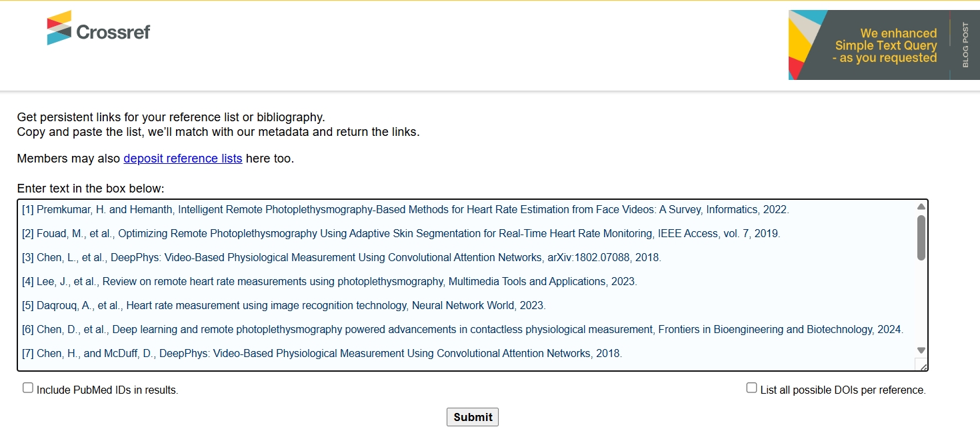Click the reference [2] Fouad line

pos(401,234)
